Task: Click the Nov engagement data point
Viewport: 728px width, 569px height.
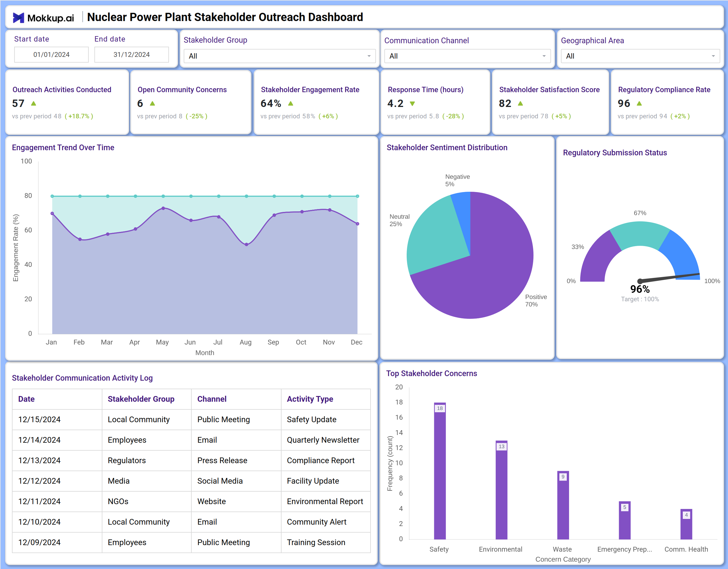Action: pos(330,210)
